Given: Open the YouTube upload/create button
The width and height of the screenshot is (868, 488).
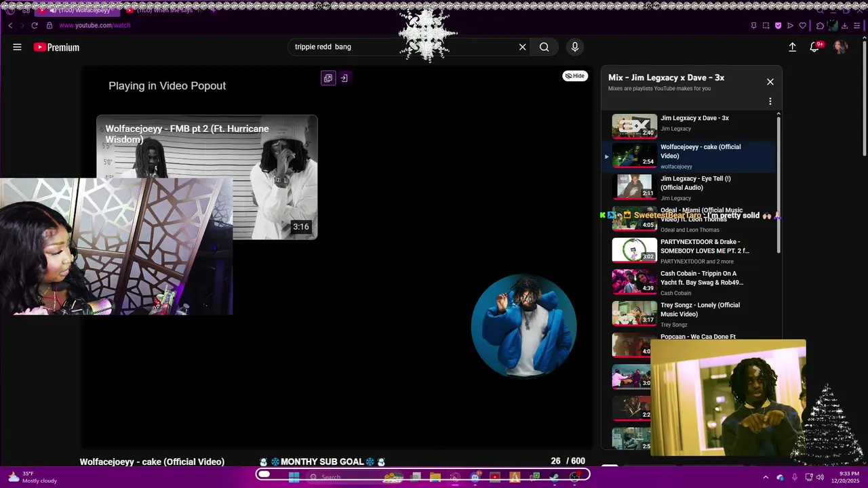Looking at the screenshot, I should (792, 47).
